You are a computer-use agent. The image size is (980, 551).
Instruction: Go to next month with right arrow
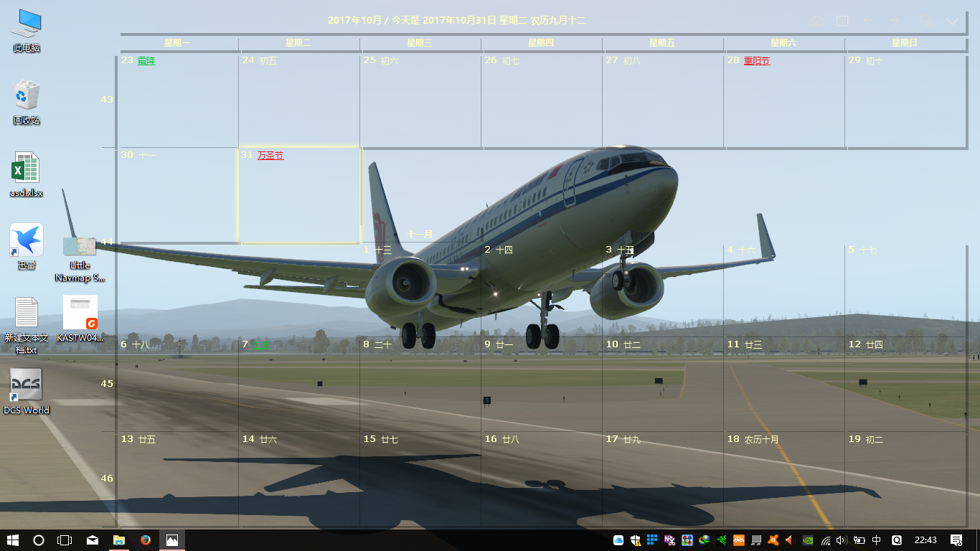coord(894,22)
